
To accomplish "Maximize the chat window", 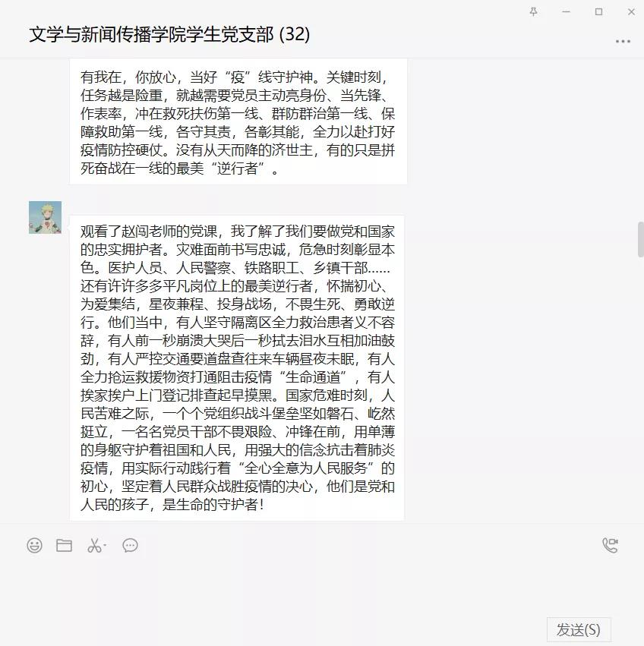I will [x=598, y=11].
